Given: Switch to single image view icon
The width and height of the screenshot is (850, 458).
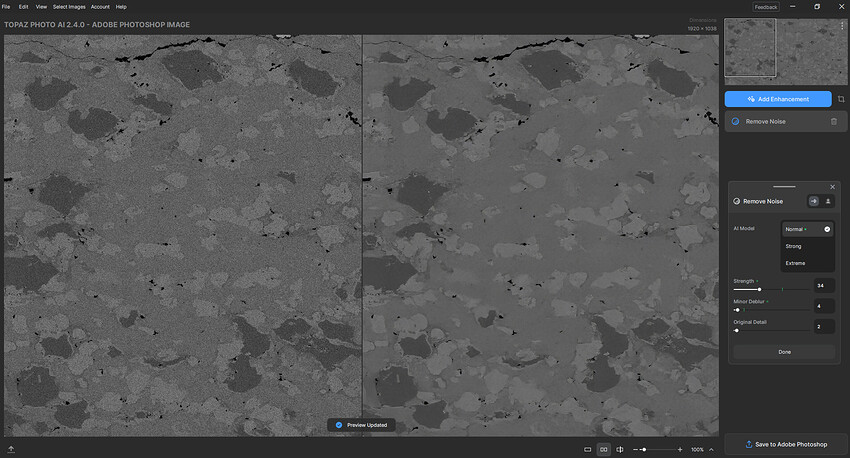Looking at the screenshot, I should pos(587,450).
